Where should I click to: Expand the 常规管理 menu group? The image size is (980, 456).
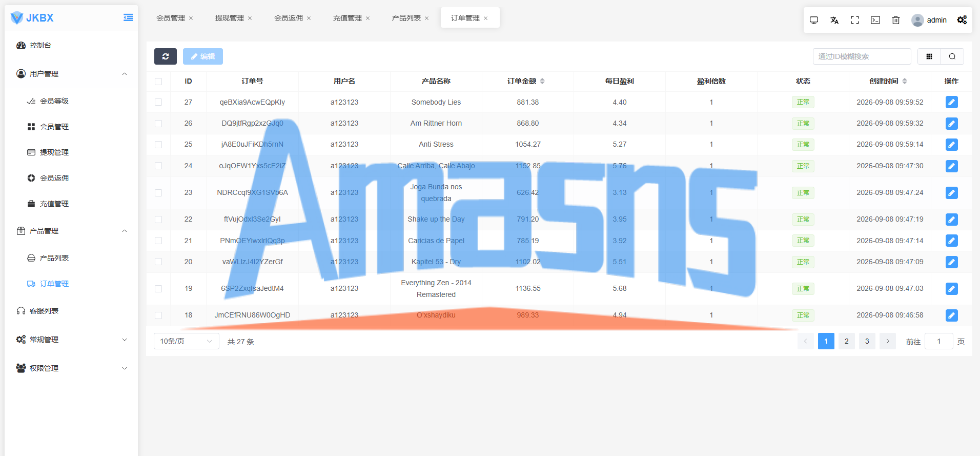coord(72,340)
